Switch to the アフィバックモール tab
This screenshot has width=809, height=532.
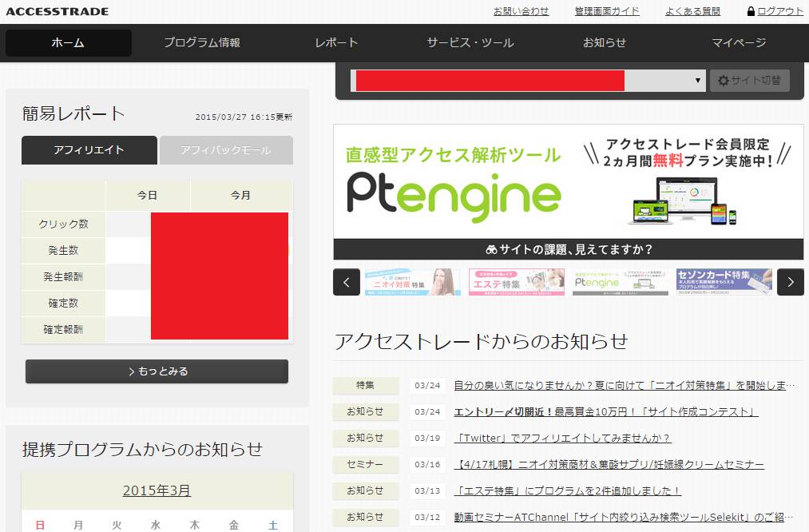(226, 150)
